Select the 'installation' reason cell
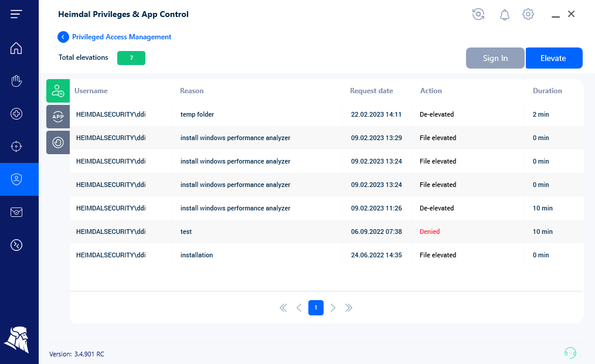The image size is (595, 364). click(x=196, y=255)
